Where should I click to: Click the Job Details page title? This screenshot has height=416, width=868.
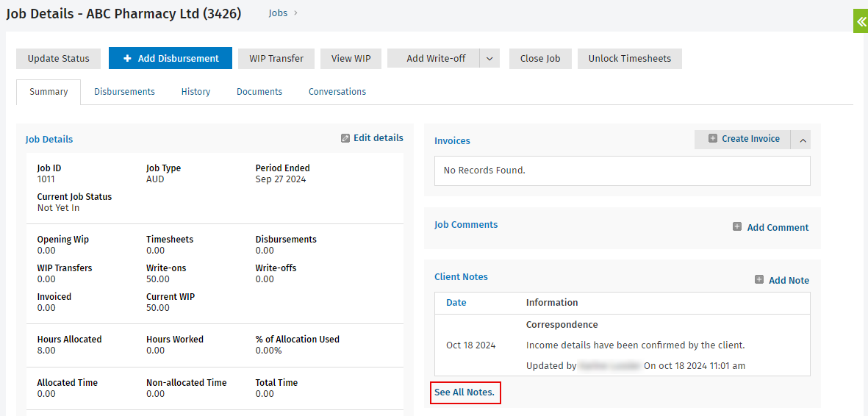pyautogui.click(x=124, y=14)
